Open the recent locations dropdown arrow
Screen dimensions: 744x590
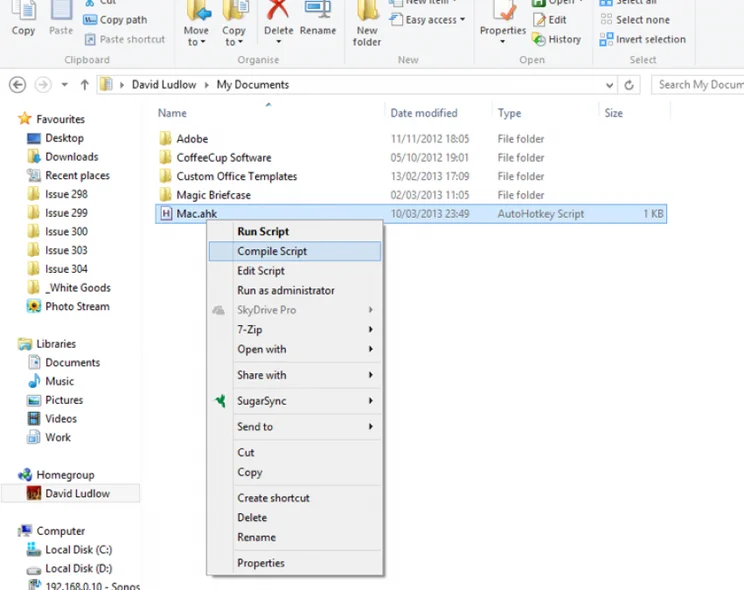[x=65, y=85]
